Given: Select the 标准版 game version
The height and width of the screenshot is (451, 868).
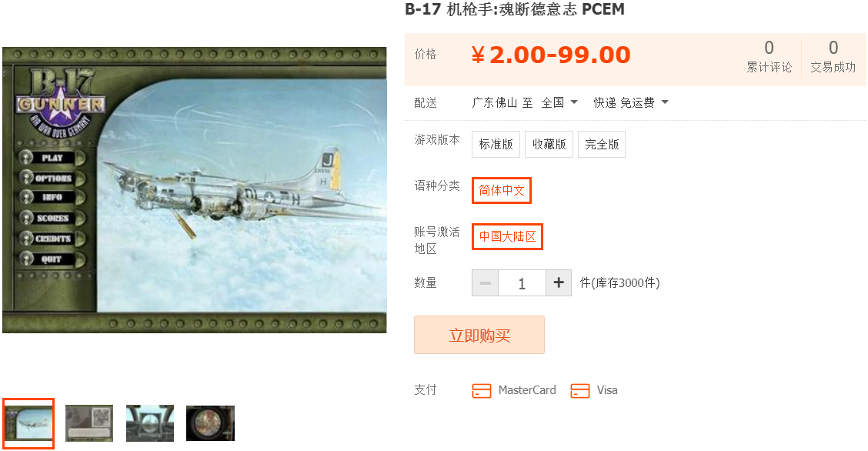Looking at the screenshot, I should [x=496, y=145].
